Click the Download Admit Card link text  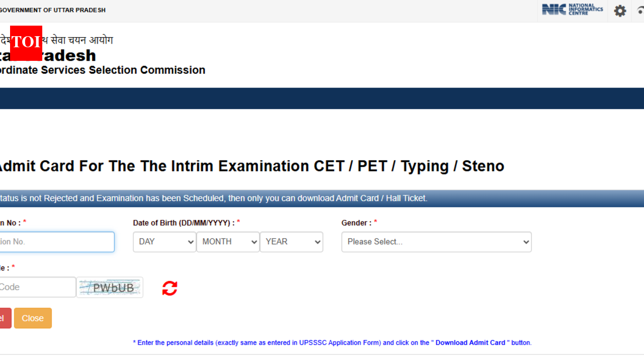pos(470,342)
